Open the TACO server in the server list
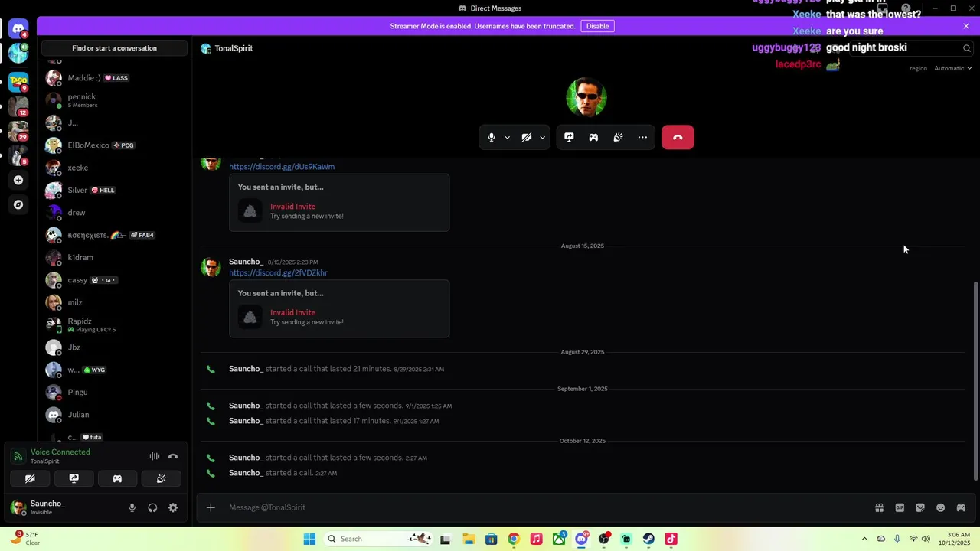Image resolution: width=980 pixels, height=551 pixels. (18, 80)
